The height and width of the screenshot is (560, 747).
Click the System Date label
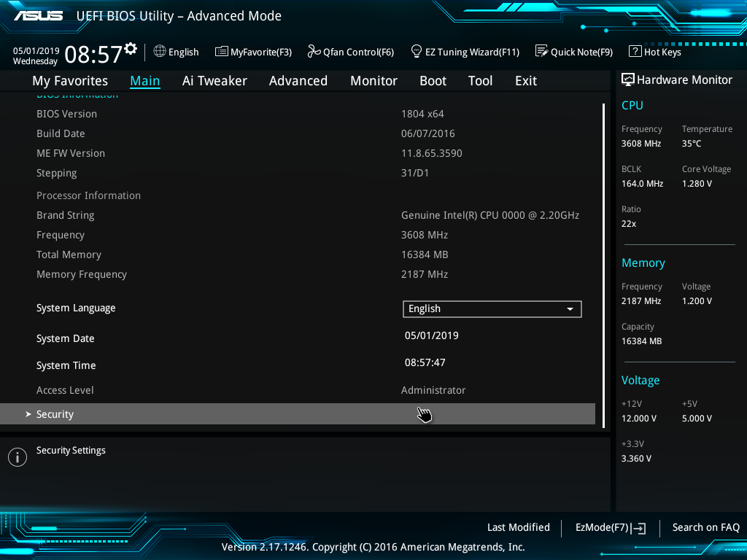[x=65, y=338]
